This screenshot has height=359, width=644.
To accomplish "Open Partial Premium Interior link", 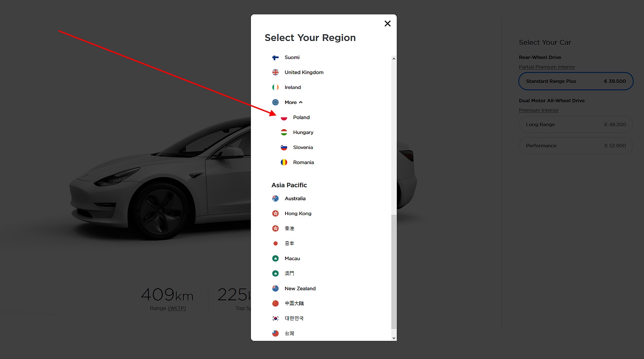I will (547, 67).
